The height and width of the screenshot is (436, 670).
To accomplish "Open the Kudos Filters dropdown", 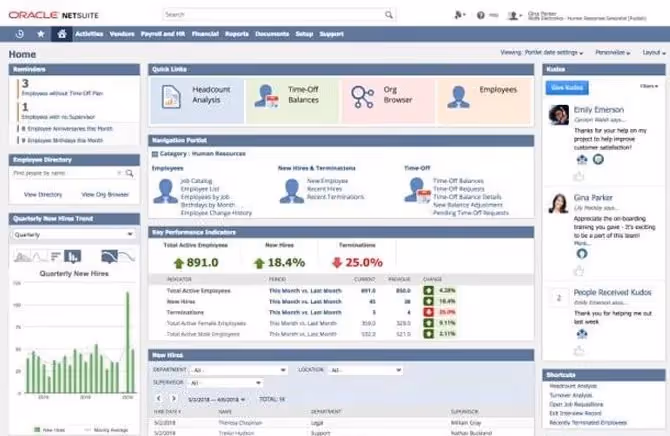I will (x=649, y=86).
